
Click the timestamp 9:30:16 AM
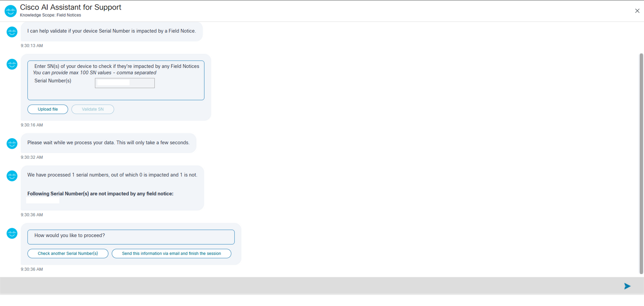click(x=32, y=125)
